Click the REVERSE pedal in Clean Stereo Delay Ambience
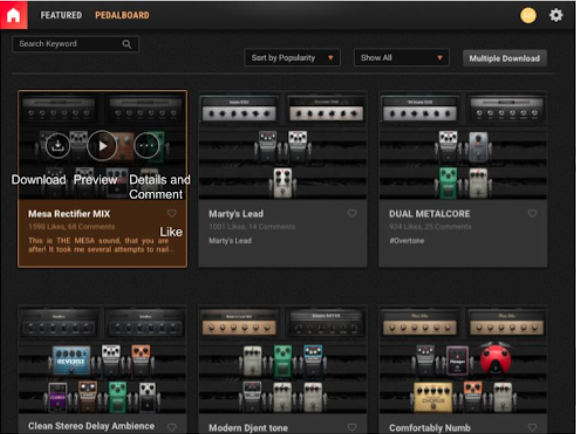Screen dimensions: 576x434 71,360
